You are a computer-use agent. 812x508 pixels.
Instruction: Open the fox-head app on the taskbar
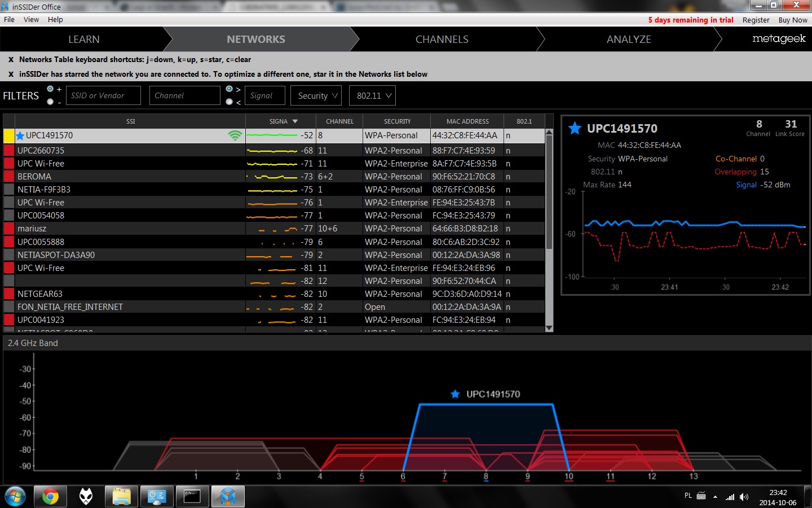click(x=86, y=497)
